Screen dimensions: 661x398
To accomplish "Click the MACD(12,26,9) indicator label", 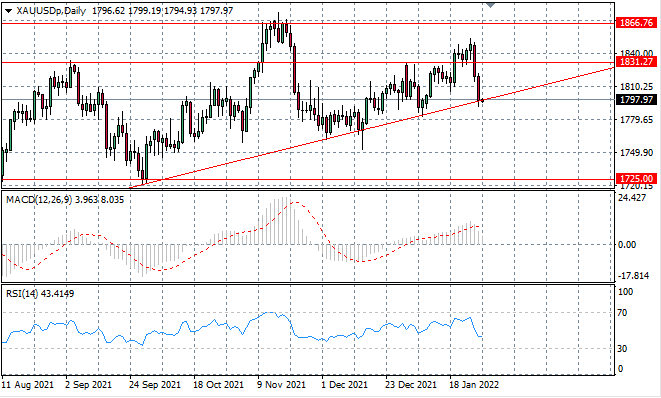I will coord(39,200).
